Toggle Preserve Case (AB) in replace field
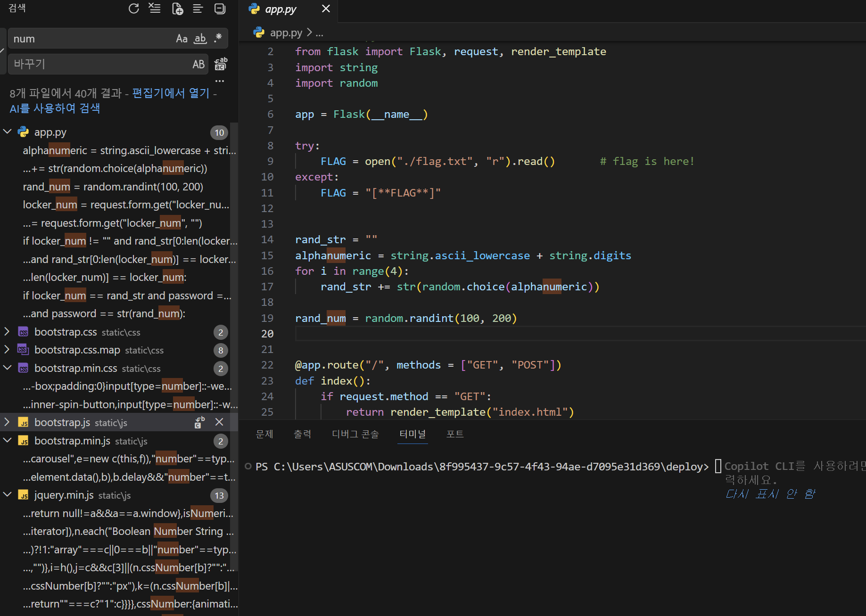 [x=198, y=64]
